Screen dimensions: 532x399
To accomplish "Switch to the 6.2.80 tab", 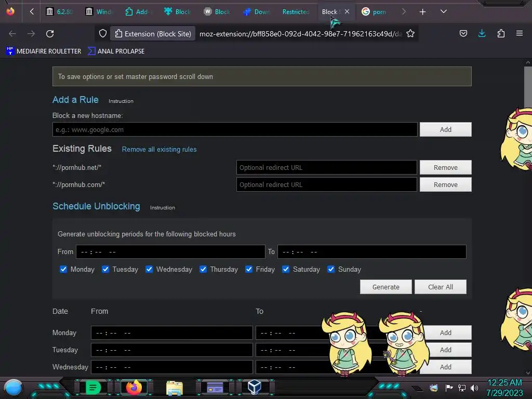I will [x=59, y=12].
